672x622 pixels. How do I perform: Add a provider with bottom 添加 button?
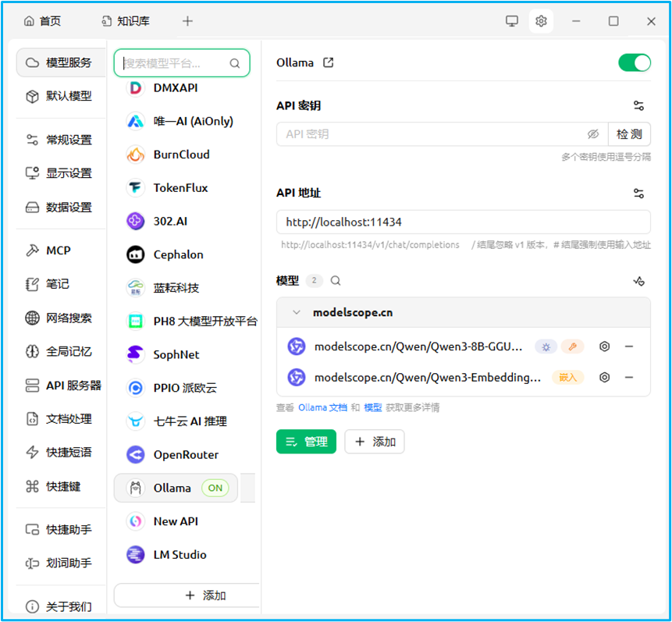[x=187, y=595]
